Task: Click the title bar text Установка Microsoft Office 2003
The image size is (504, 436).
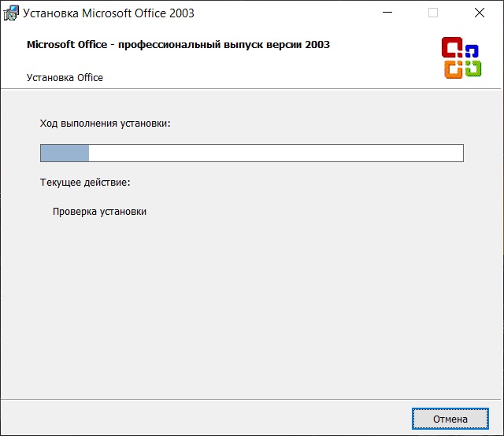Action: (x=109, y=13)
